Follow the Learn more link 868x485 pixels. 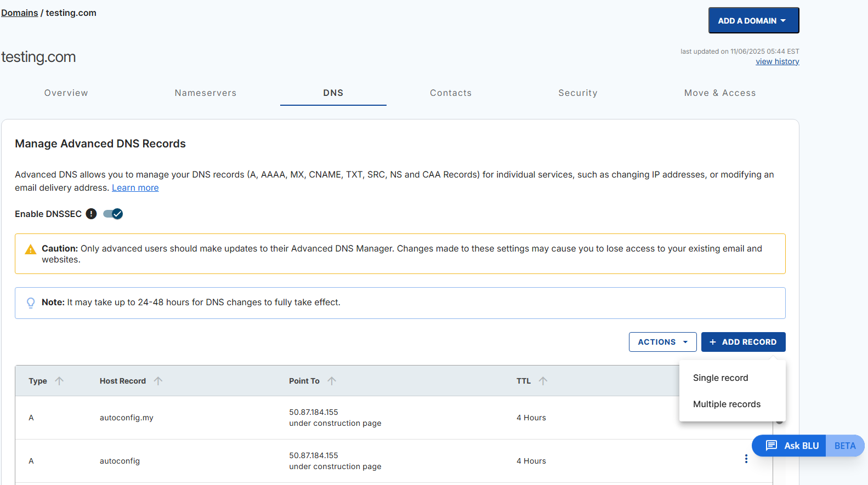pos(135,187)
